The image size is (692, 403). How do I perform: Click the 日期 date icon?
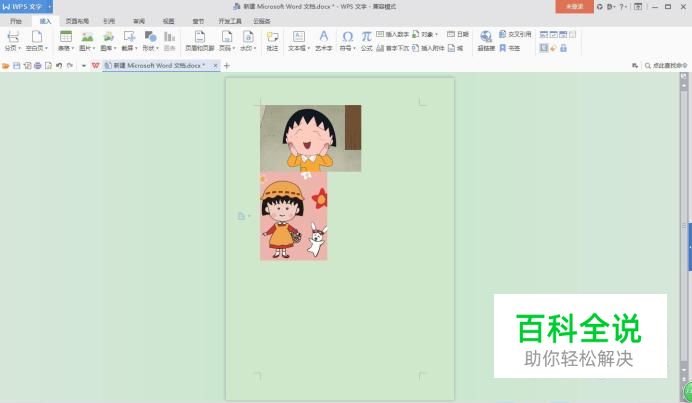pos(451,34)
